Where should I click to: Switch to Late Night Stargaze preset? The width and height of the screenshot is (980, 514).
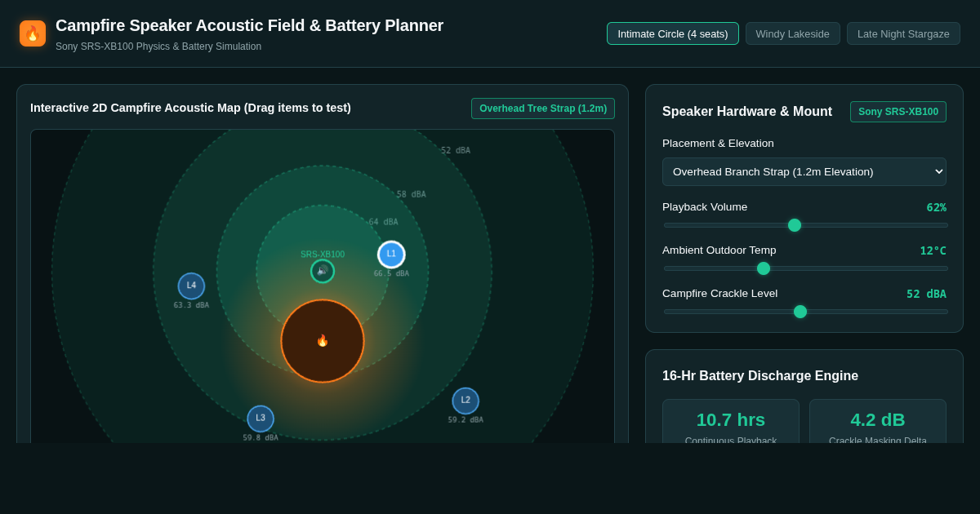click(903, 33)
